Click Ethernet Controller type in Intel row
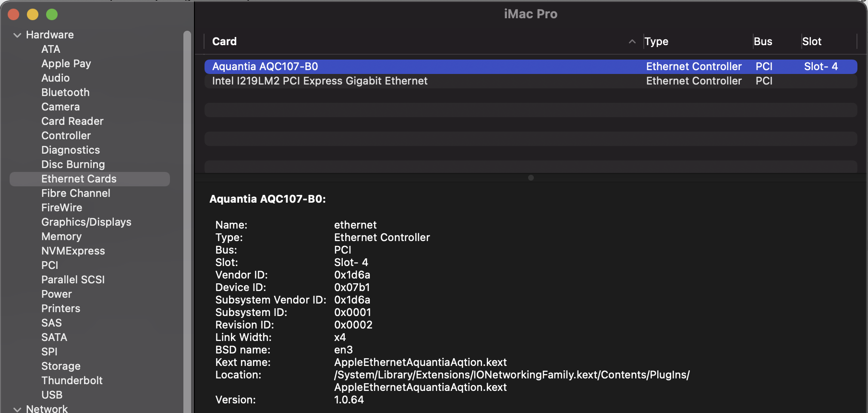 click(694, 81)
